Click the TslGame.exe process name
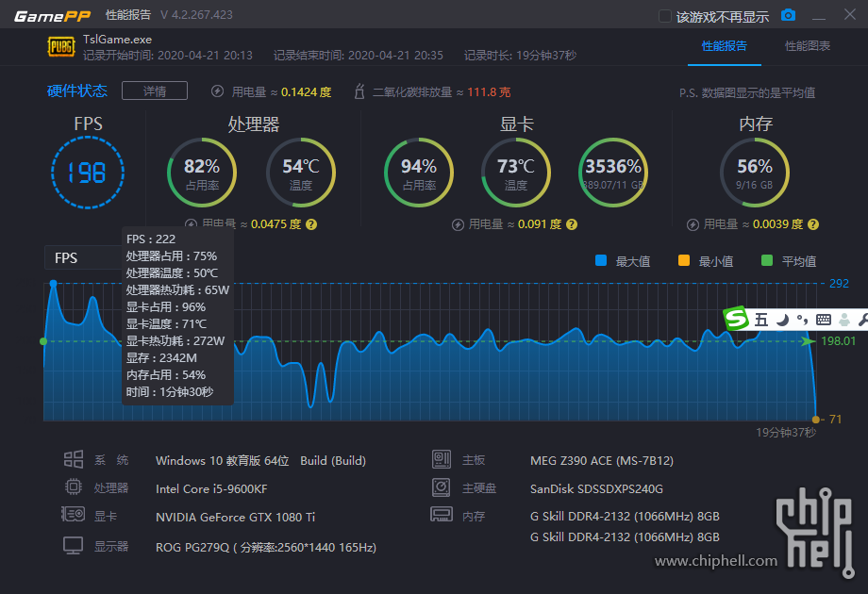Image resolution: width=868 pixels, height=594 pixels. click(117, 40)
